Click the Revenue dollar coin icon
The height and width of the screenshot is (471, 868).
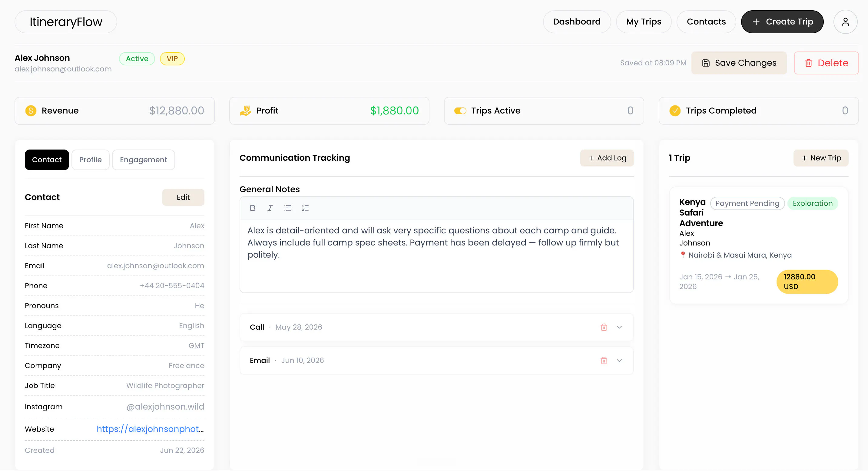[x=31, y=111]
